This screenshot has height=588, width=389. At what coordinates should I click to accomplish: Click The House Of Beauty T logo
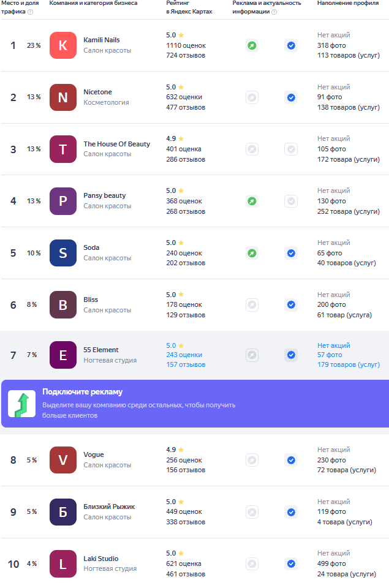[x=62, y=149]
